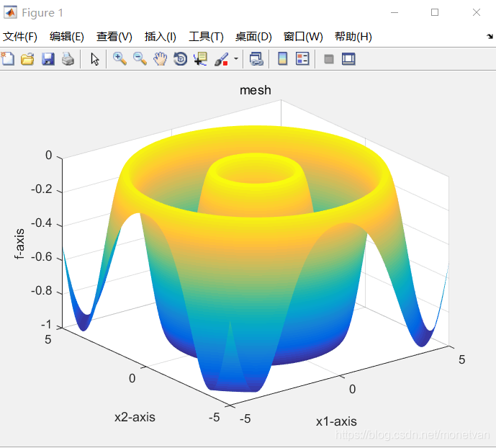Insert Legend using the toolbar icon
This screenshot has height=448, width=496.
click(x=302, y=59)
